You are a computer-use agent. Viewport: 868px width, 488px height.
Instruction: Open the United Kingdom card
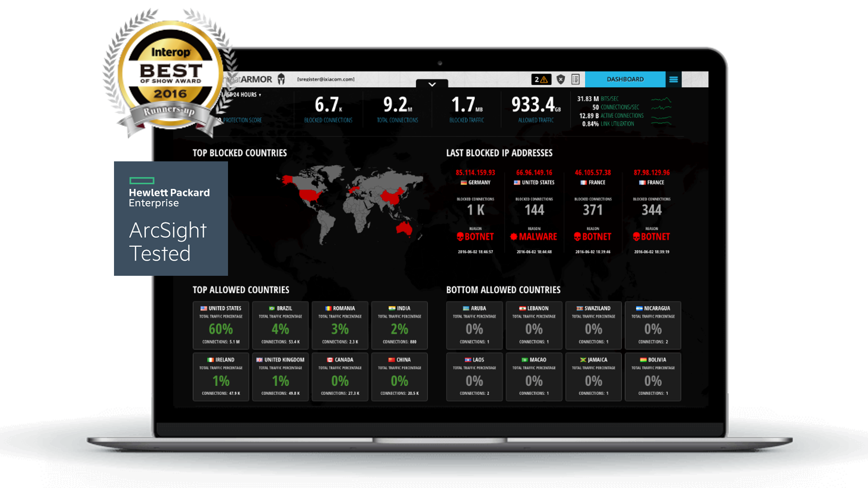pos(280,377)
